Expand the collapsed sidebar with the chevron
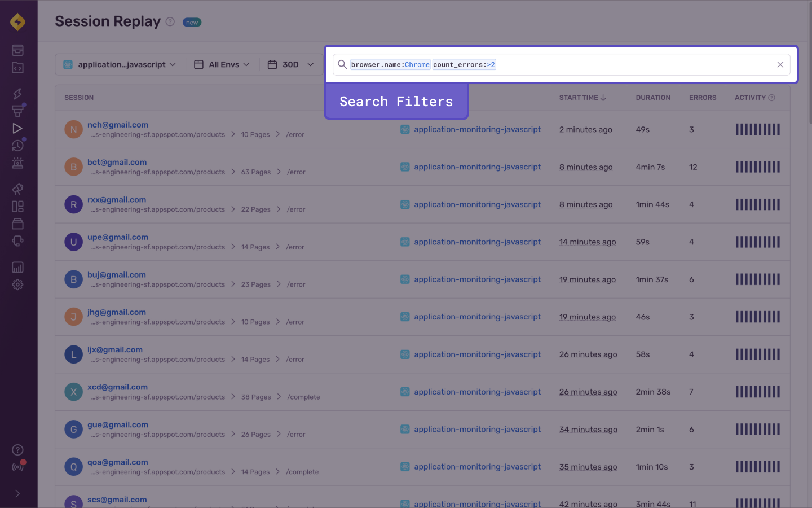Image resolution: width=812 pixels, height=508 pixels. 17,493
